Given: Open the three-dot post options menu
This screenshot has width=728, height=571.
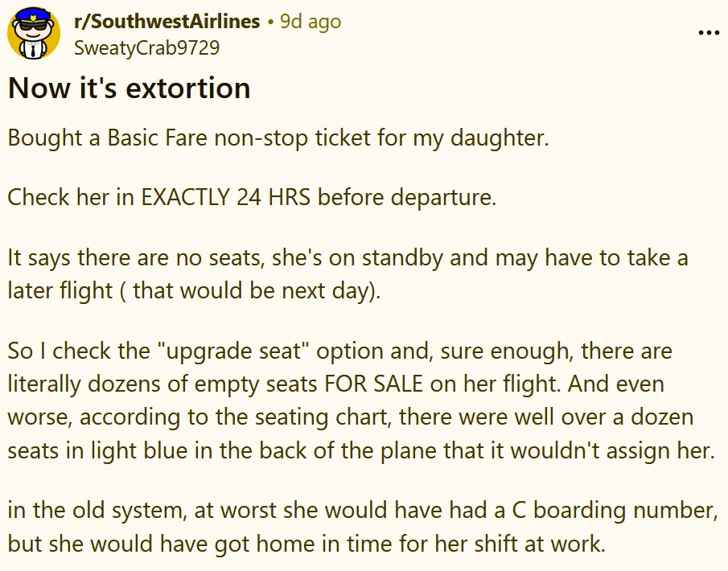Looking at the screenshot, I should pyautogui.click(x=709, y=33).
